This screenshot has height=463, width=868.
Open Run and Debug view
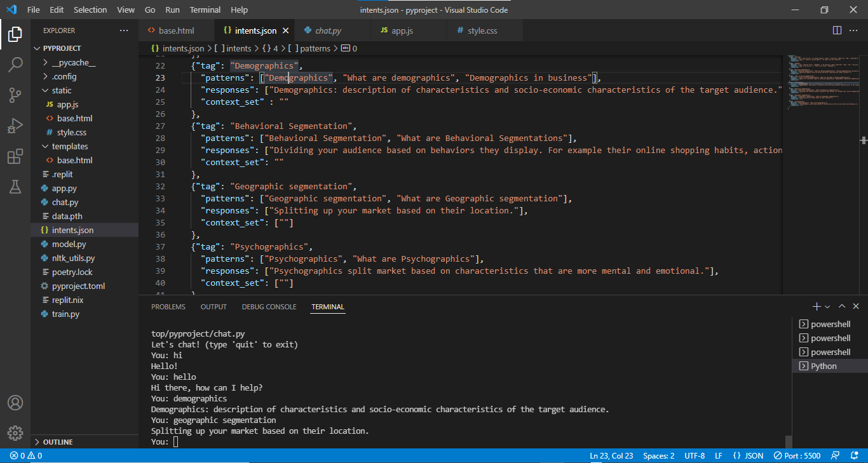coord(15,126)
